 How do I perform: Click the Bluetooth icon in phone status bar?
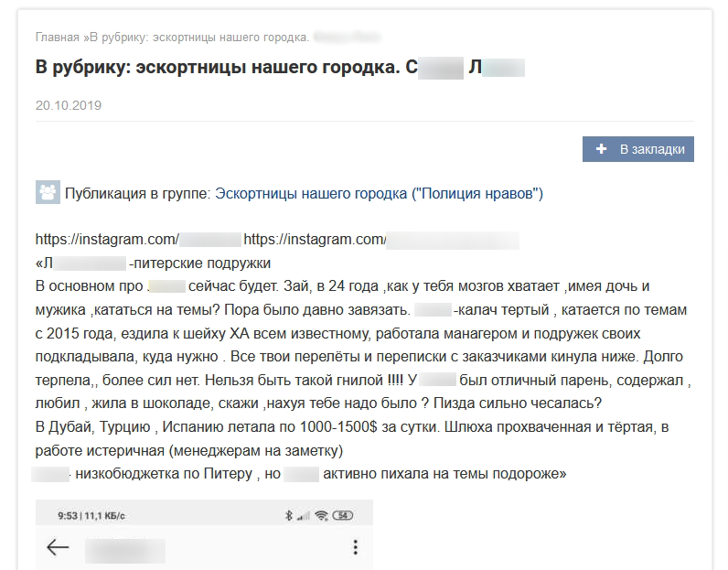[288, 515]
